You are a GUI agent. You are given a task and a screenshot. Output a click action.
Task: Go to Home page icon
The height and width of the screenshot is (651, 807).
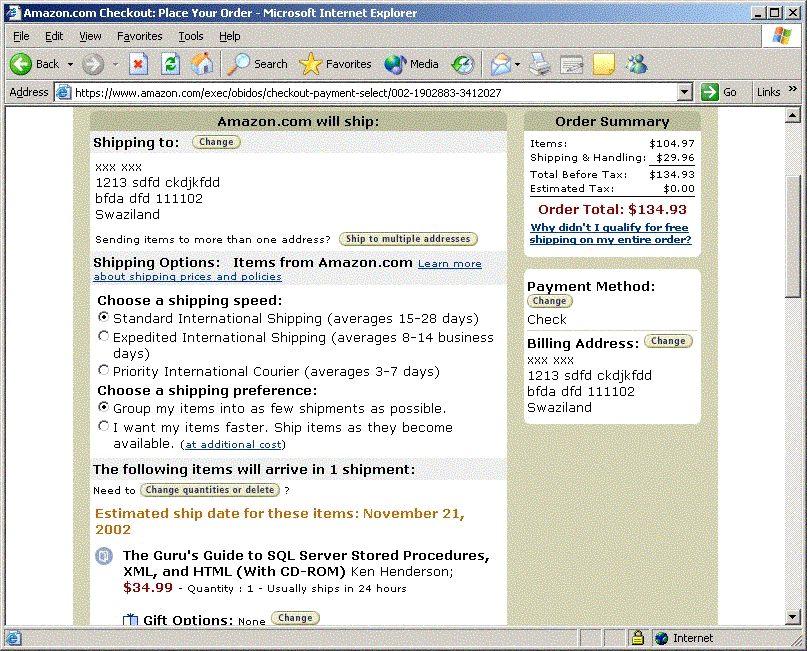202,64
